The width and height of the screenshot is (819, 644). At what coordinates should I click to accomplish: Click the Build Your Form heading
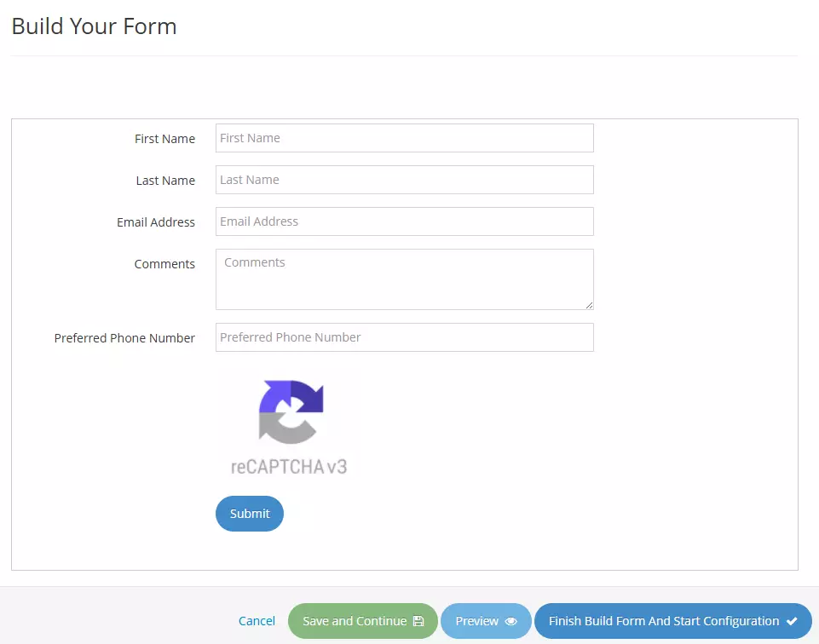coord(94,26)
